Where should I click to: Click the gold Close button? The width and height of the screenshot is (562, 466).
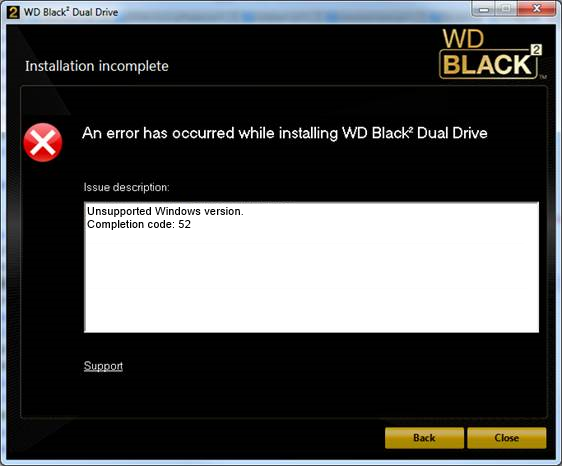506,438
